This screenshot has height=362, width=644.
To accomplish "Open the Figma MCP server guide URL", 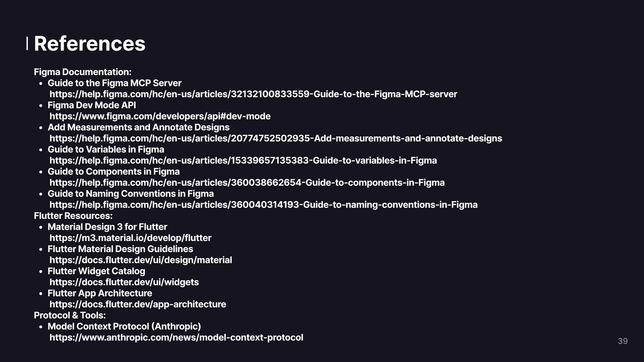I will coord(253,94).
